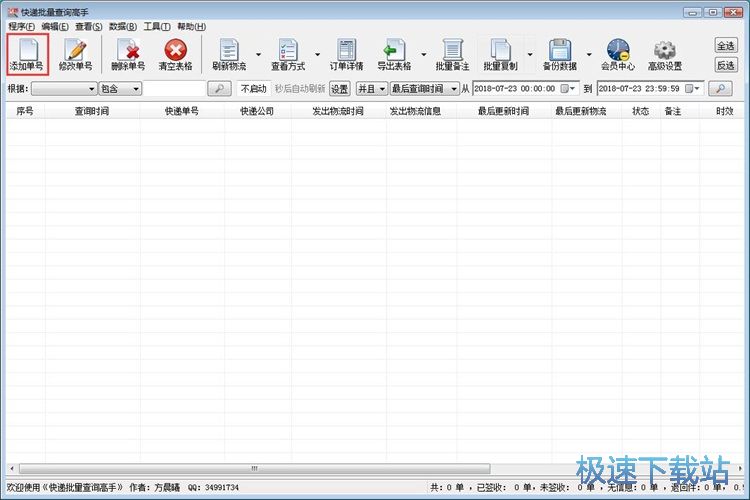Sort by 查询时间 column header
Viewport: 750px width, 500px height.
tap(92, 111)
